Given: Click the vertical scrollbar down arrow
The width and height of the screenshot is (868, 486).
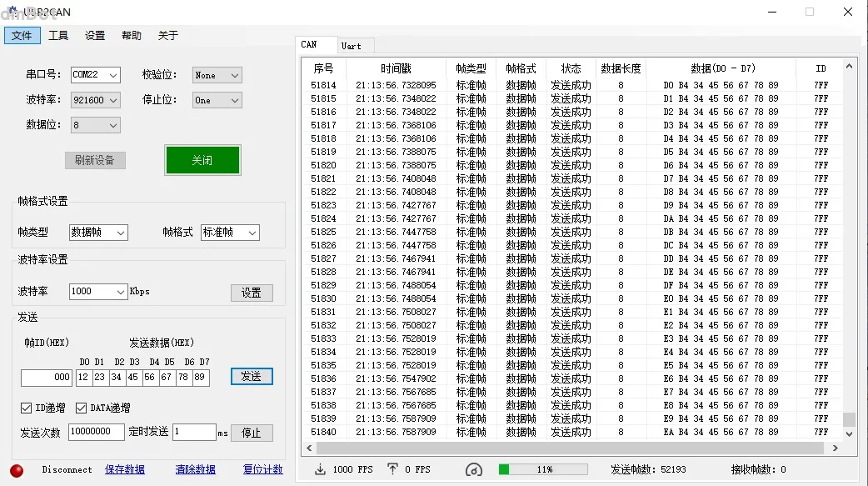Looking at the screenshot, I should [849, 433].
